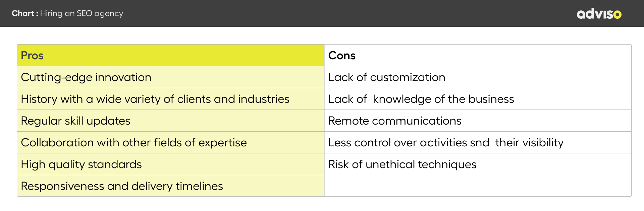
Task: Select "Responsiveness and delivery timelines" cell
Action: coord(122,186)
